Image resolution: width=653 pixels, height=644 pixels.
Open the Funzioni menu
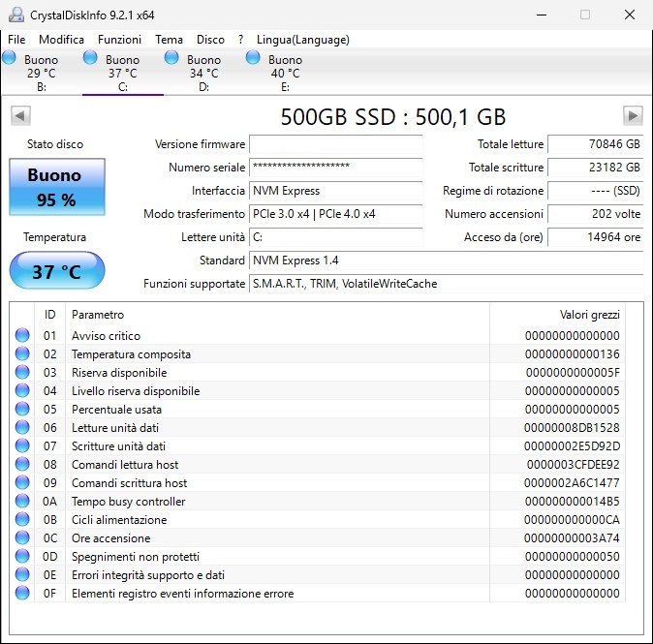[x=119, y=40]
